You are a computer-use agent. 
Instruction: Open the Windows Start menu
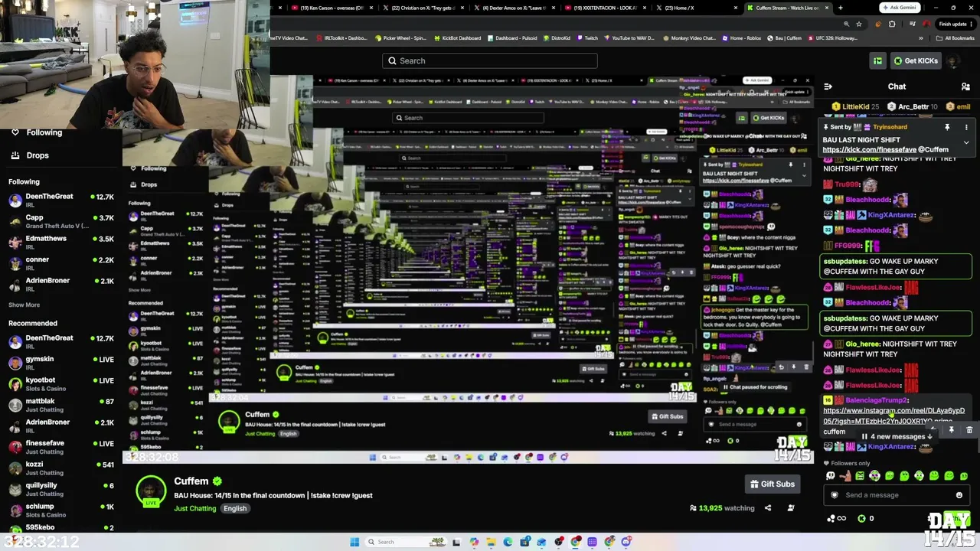point(354,543)
